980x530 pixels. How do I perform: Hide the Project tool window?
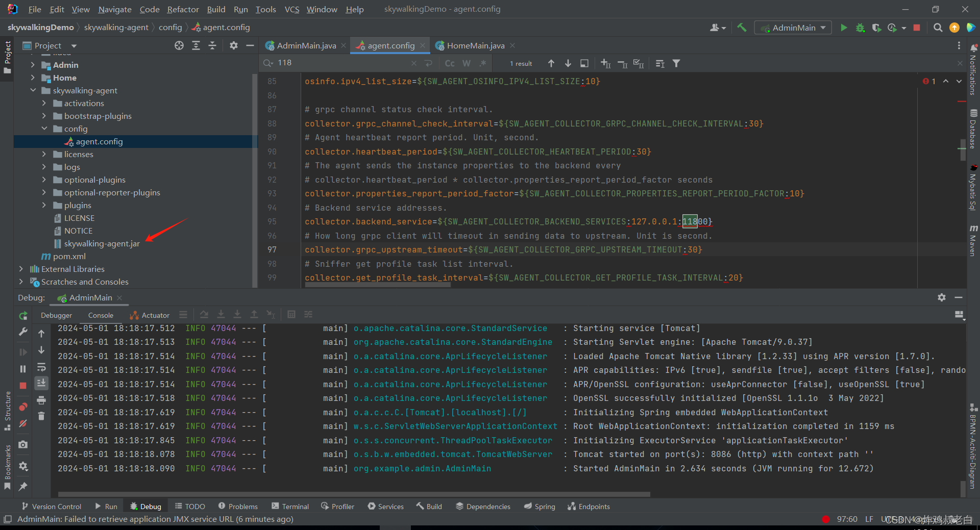(x=250, y=46)
